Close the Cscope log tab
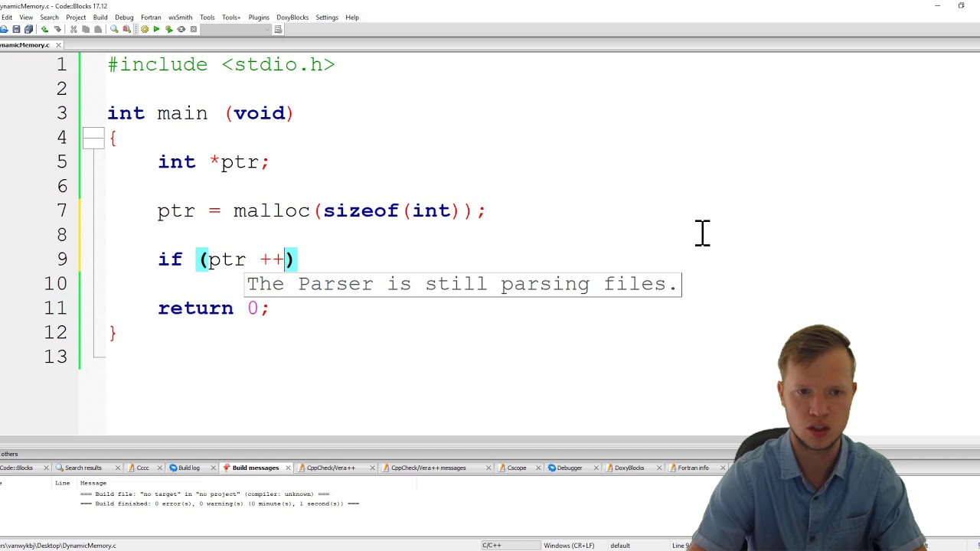The height and width of the screenshot is (551, 980). (538, 468)
